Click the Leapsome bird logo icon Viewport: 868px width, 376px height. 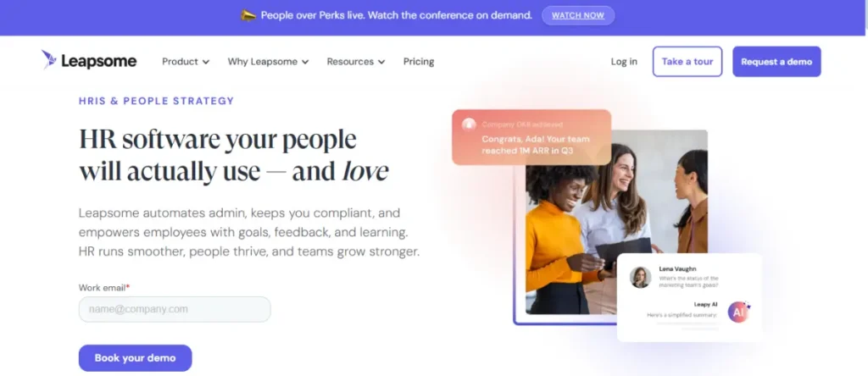48,60
